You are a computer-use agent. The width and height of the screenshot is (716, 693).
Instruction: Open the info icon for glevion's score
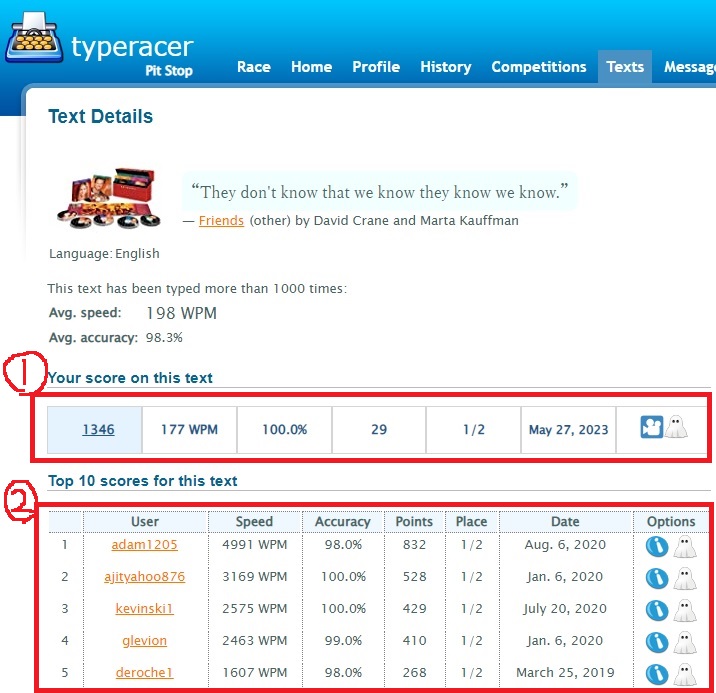(657, 642)
